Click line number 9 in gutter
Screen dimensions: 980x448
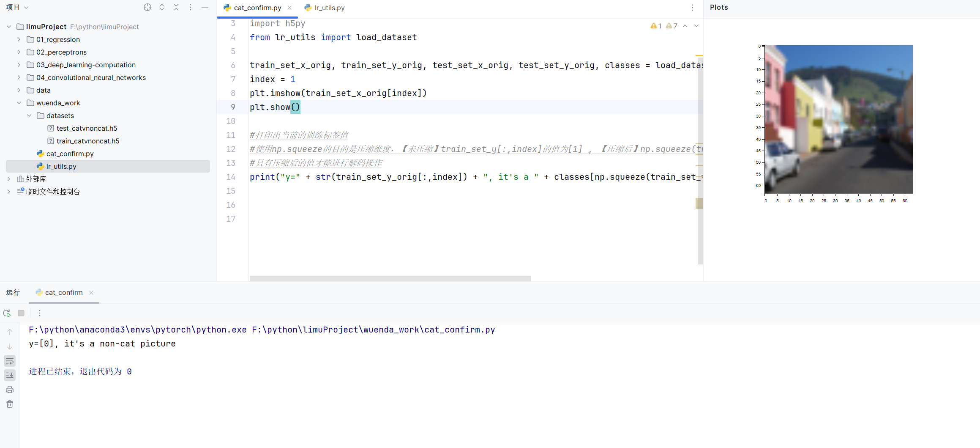pyautogui.click(x=233, y=107)
